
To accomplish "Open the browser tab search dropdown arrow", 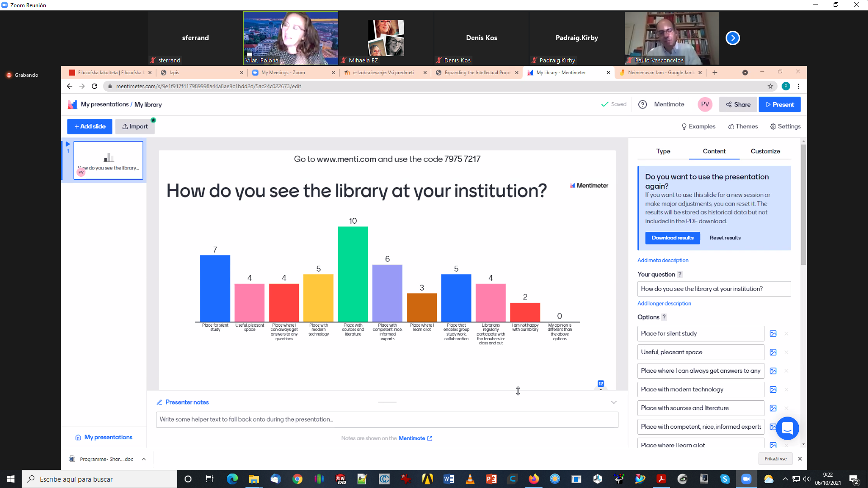I will tap(745, 73).
